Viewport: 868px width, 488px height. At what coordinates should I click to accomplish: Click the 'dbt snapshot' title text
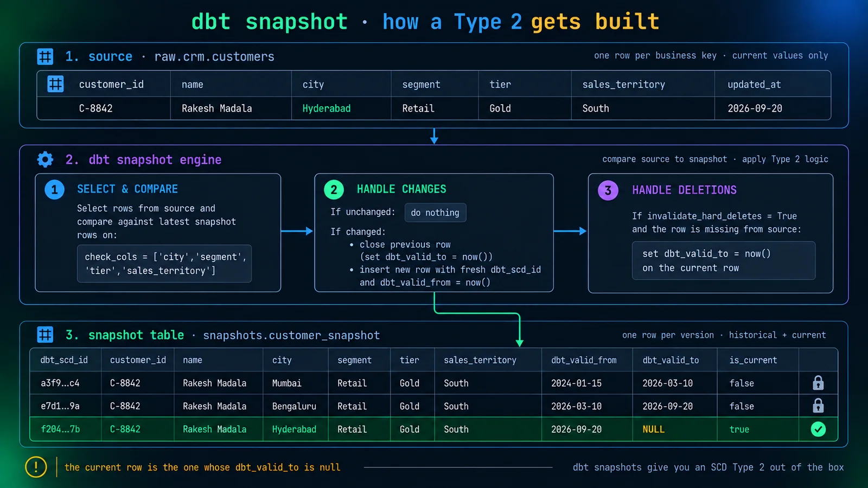pyautogui.click(x=269, y=22)
